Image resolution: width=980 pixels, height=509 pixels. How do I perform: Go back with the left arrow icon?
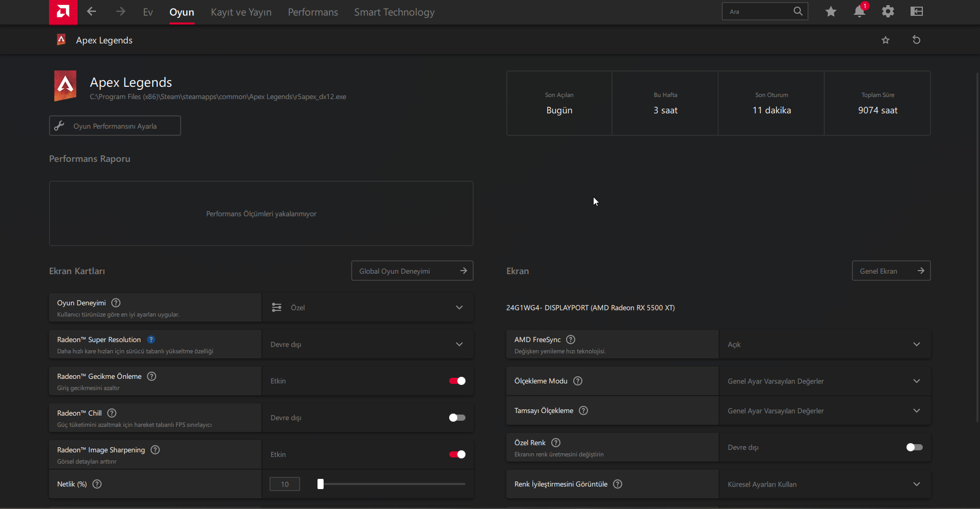click(91, 11)
